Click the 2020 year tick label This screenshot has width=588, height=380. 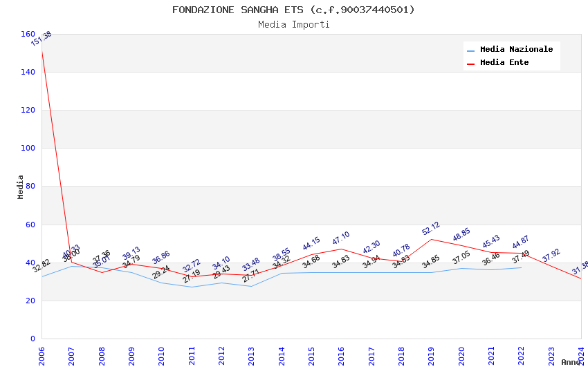click(461, 356)
